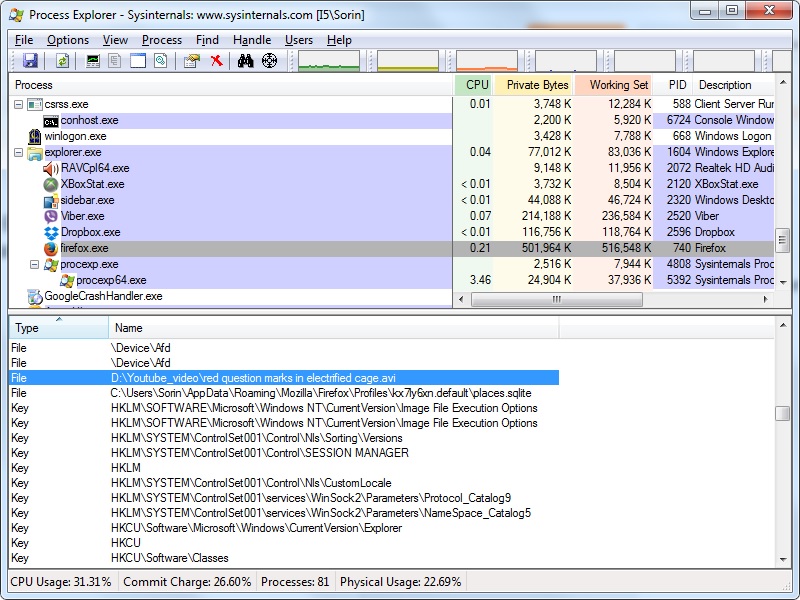
Task: Click the green CPU usage mini graph
Action: point(329,61)
